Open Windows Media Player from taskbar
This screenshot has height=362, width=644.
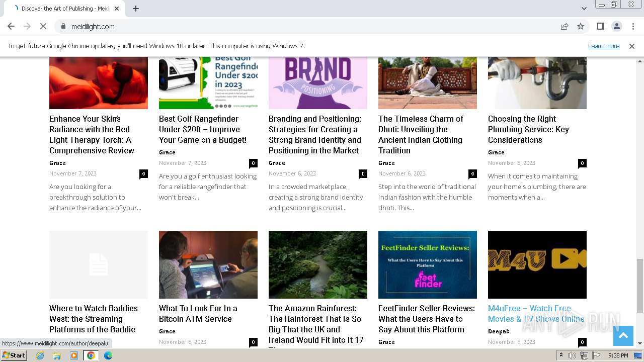coord(74,355)
